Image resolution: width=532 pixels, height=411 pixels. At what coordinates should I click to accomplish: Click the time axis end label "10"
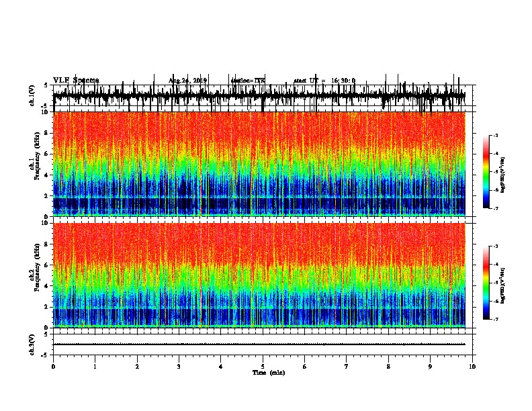(472, 367)
